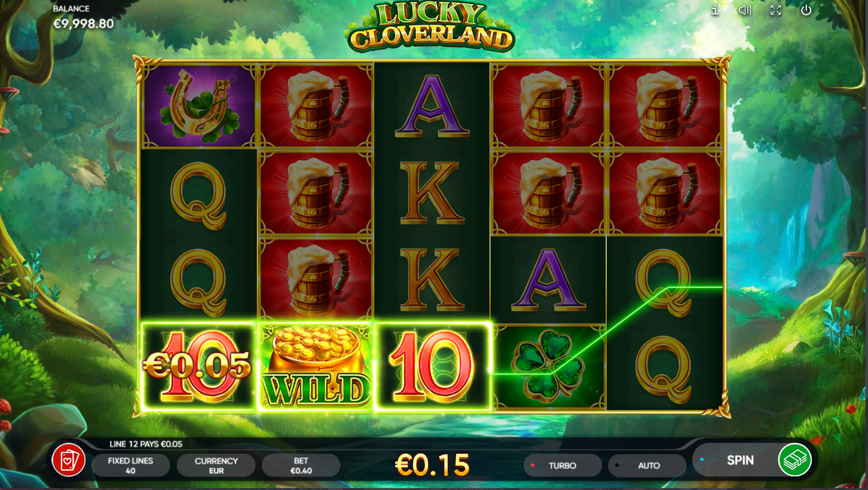Click the four-leaf clover symbol

548,367
